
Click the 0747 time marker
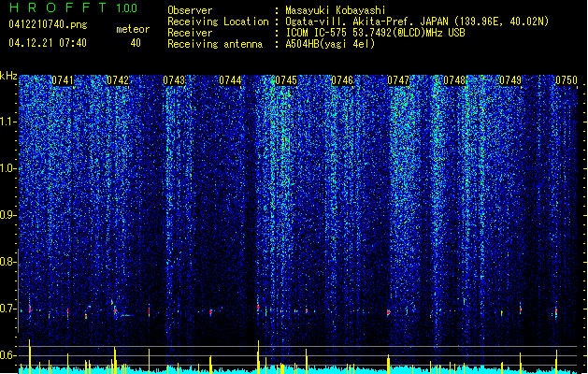[398, 80]
